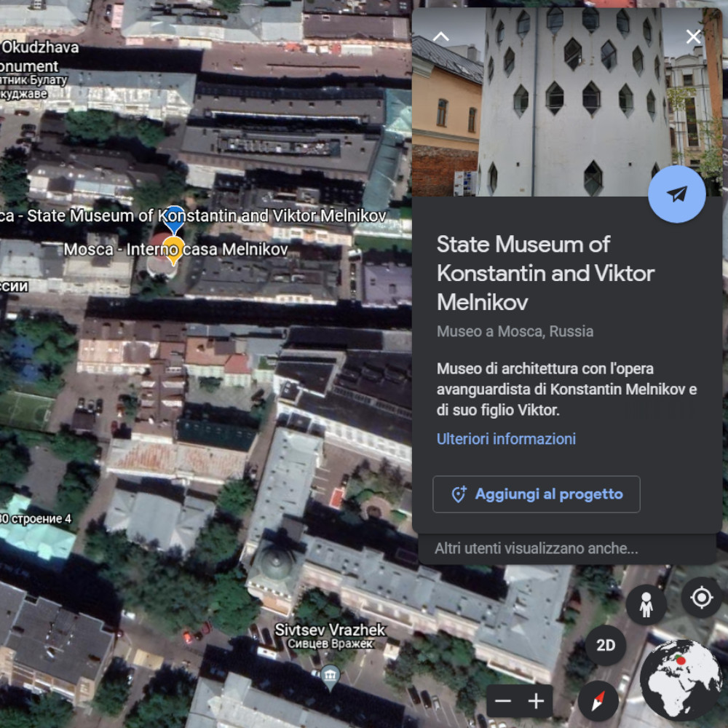This screenshot has width=728, height=728.
Task: Zoom in with the plus button
Action: pyautogui.click(x=537, y=700)
